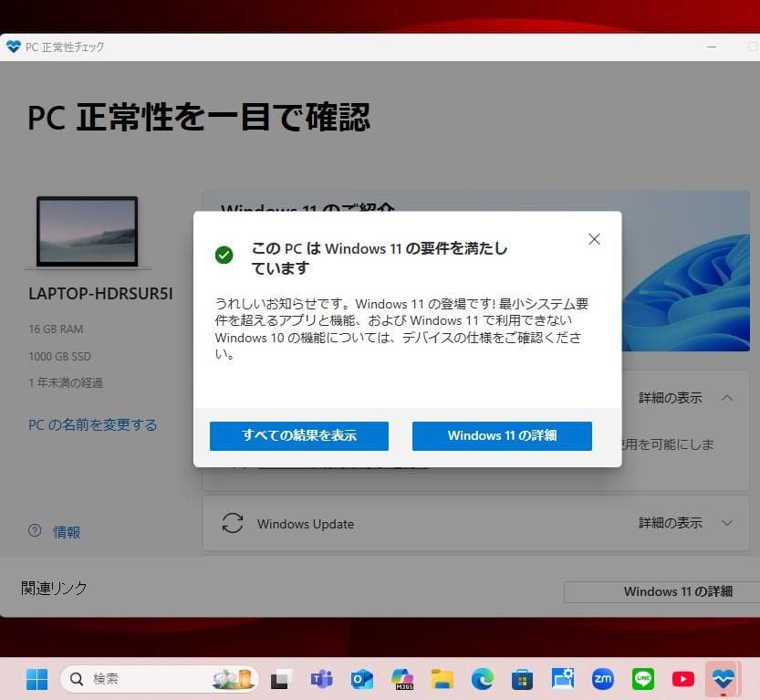
Task: Click the すべての結果を表示 button
Action: click(298, 435)
